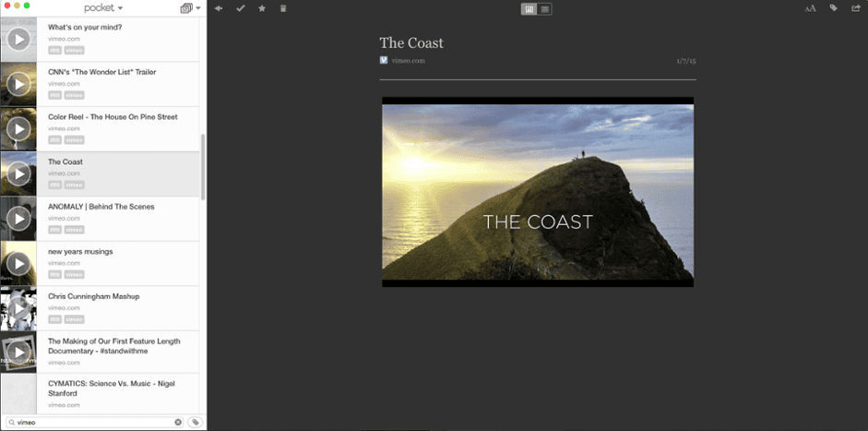The width and height of the screenshot is (868, 431).
Task: Play new years musings thumbnail
Action: pos(18,264)
